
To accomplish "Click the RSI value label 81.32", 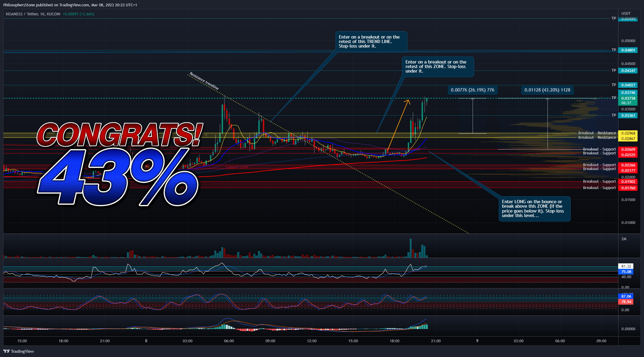I will [x=626, y=266].
